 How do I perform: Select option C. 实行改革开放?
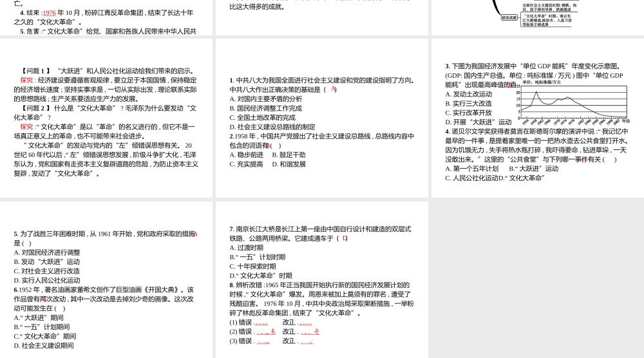(x=469, y=113)
